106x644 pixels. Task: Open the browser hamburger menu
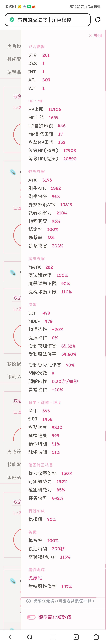(53, 637)
